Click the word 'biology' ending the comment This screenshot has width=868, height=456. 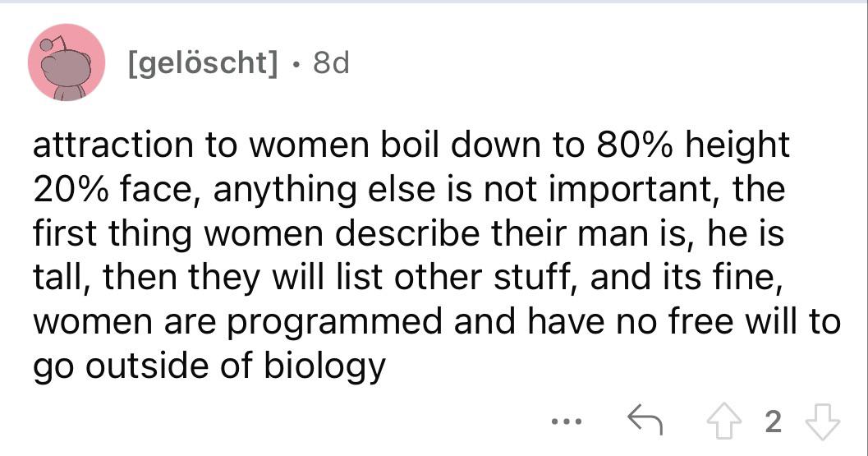(324, 367)
